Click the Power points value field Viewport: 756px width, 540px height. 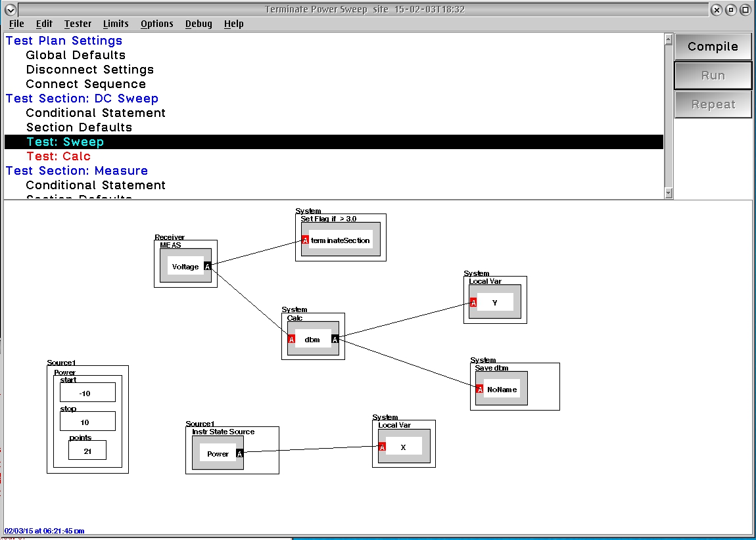pos(87,450)
